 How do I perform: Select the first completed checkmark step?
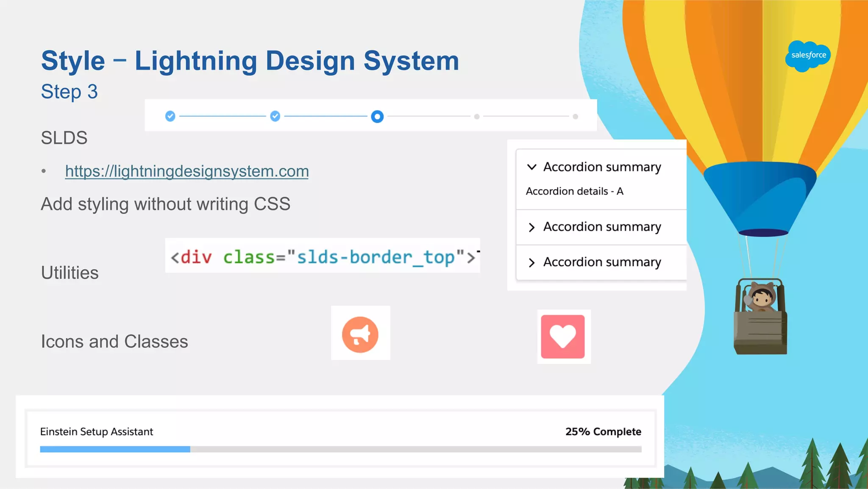point(170,116)
